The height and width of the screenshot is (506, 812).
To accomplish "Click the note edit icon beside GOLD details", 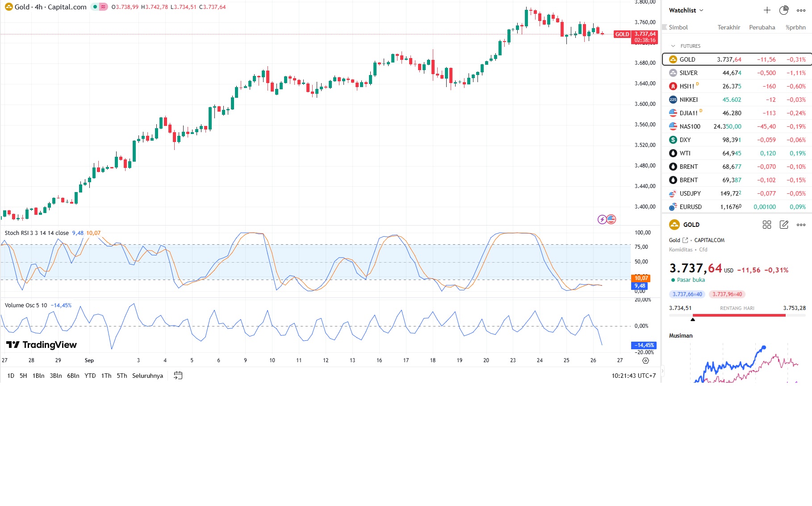I will coord(784,225).
